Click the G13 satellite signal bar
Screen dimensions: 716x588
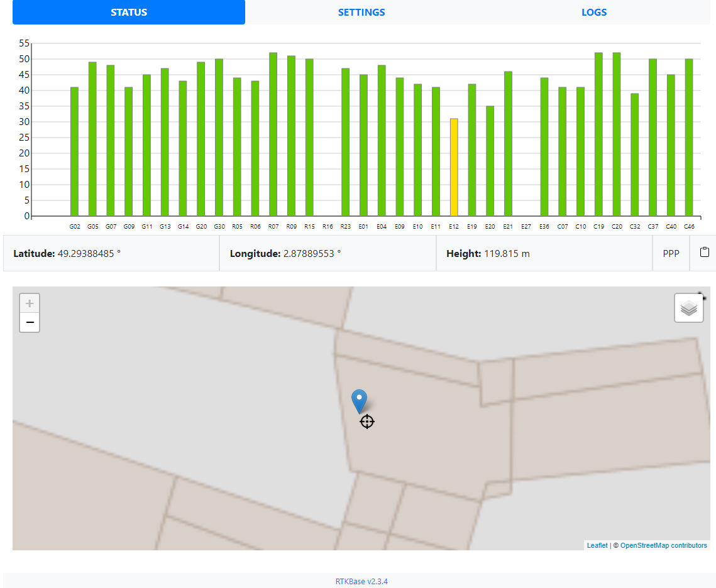165,143
